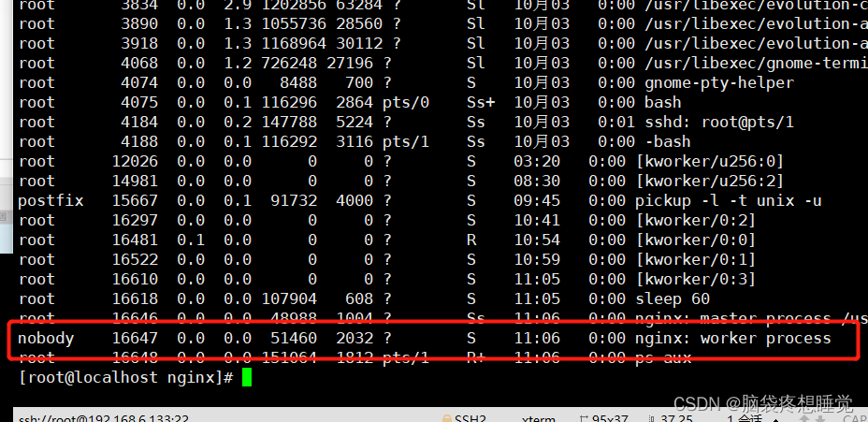Select the 'pts/0' TTY value

(405, 102)
